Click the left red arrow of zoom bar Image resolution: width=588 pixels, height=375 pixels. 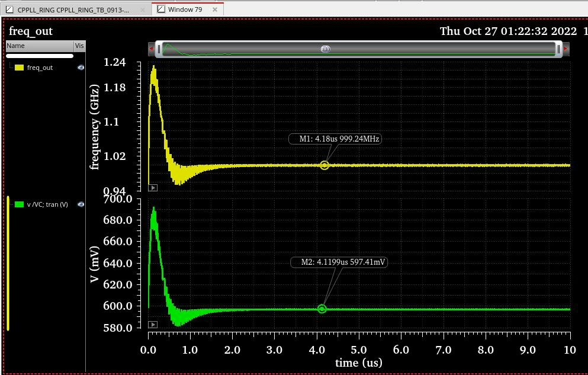pos(152,49)
